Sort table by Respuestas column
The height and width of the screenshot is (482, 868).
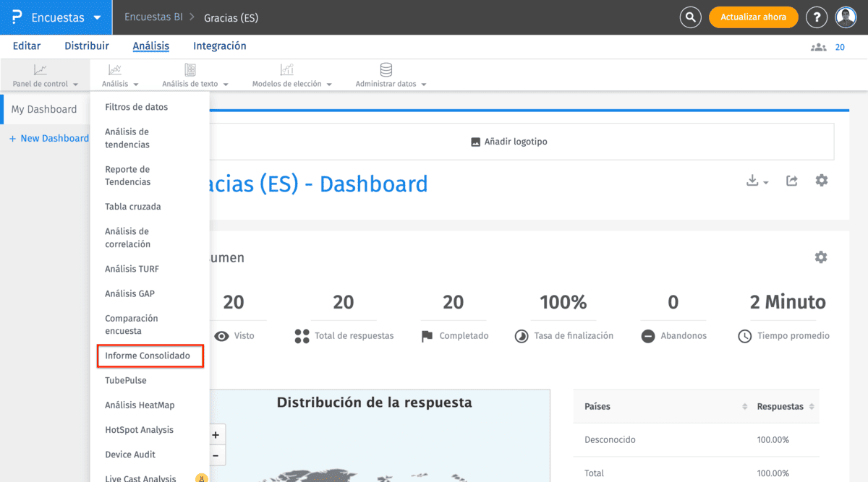click(x=785, y=407)
